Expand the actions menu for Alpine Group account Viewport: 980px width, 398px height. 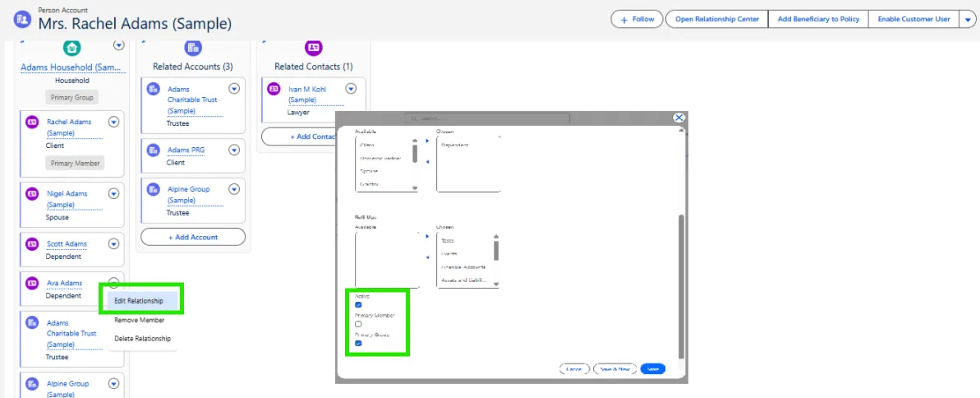234,189
